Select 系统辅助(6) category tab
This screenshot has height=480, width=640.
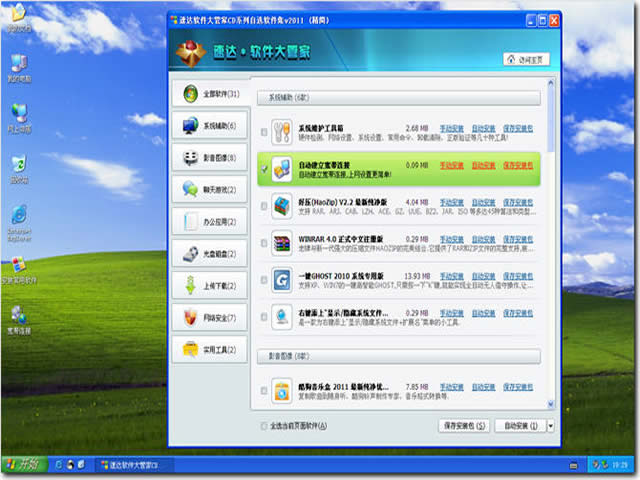(x=210, y=126)
